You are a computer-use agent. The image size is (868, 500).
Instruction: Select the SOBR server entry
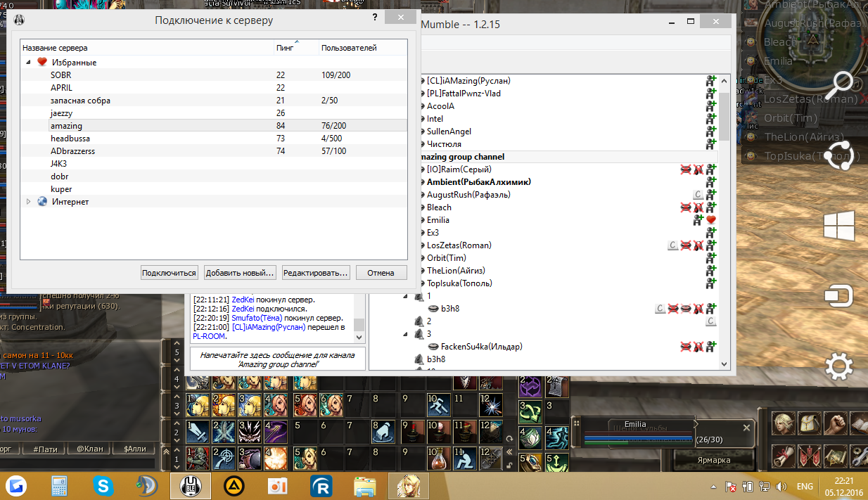click(60, 75)
